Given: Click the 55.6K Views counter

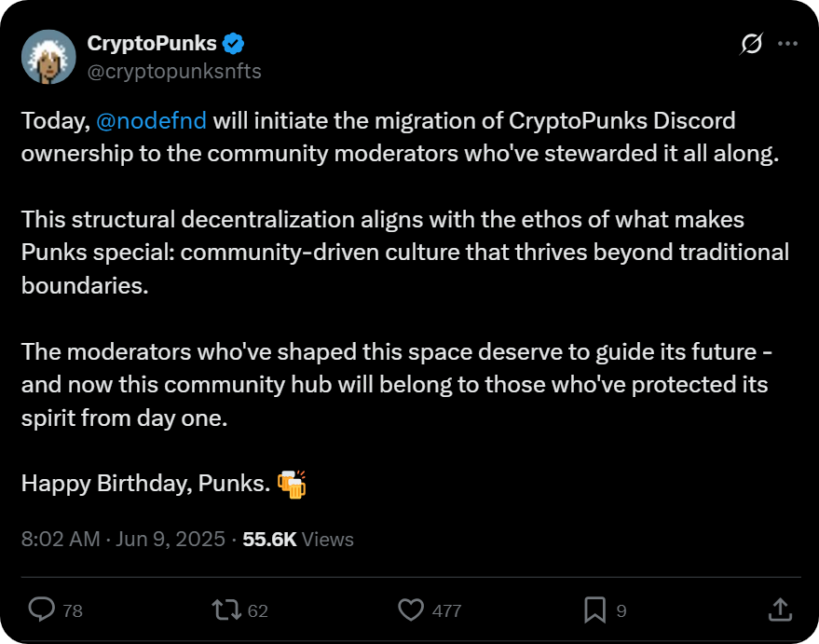Looking at the screenshot, I should (298, 539).
